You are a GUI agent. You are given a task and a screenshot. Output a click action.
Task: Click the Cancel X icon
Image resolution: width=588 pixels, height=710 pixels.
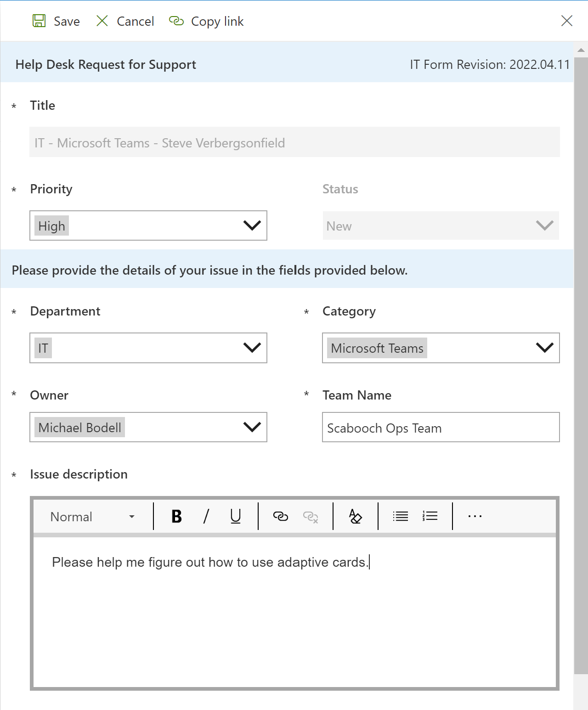tap(102, 21)
